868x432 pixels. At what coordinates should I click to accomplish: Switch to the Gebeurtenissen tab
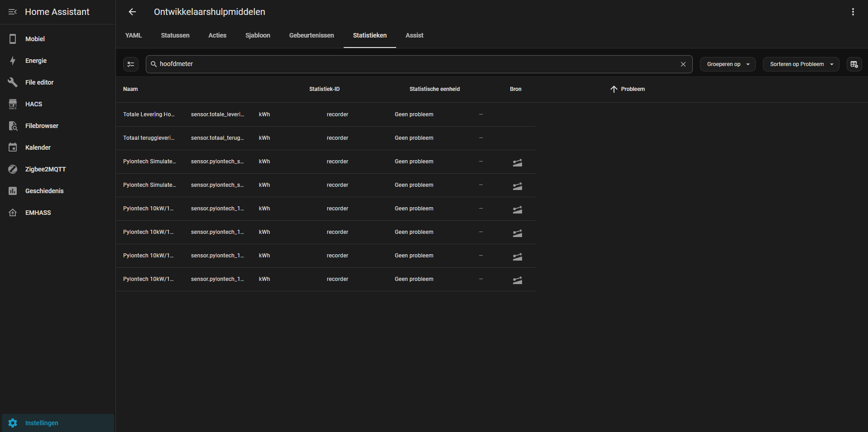[312, 35]
